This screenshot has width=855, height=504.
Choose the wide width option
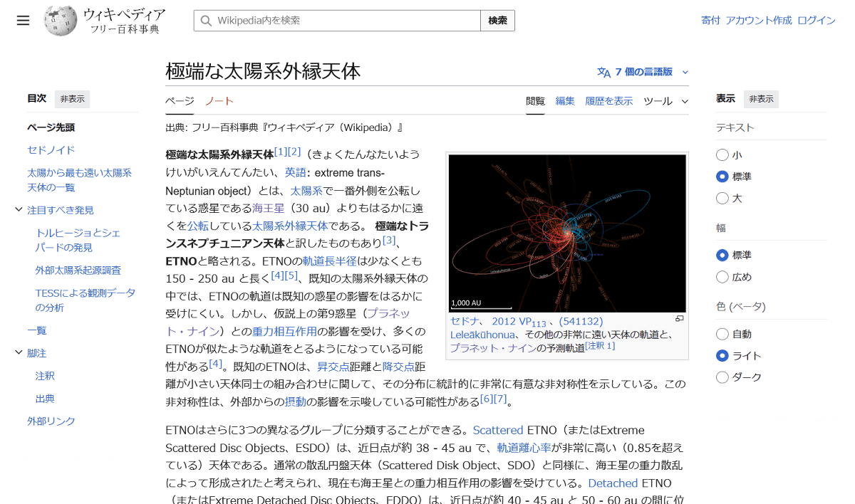[x=722, y=277]
